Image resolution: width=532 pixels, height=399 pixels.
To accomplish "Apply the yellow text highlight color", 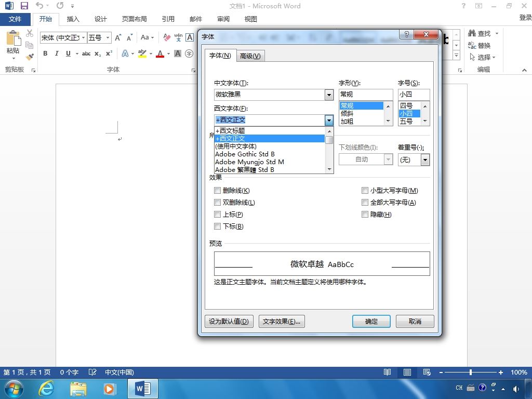I will [142, 54].
